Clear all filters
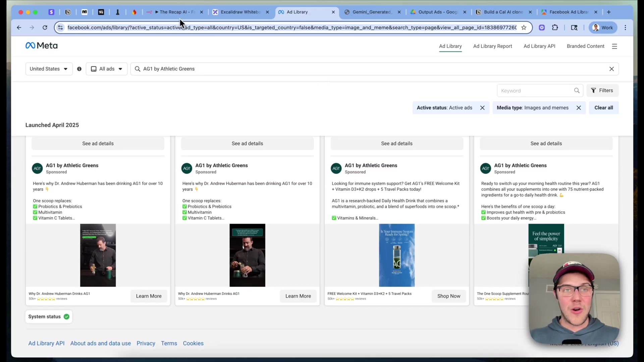The width and height of the screenshot is (644, 362). tap(603, 108)
